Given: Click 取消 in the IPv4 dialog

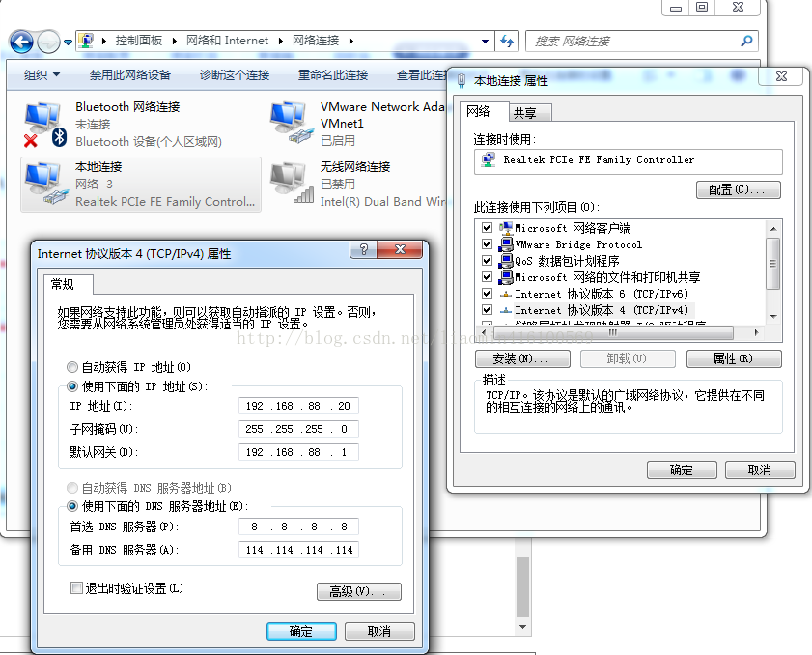Looking at the screenshot, I should click(x=379, y=631).
